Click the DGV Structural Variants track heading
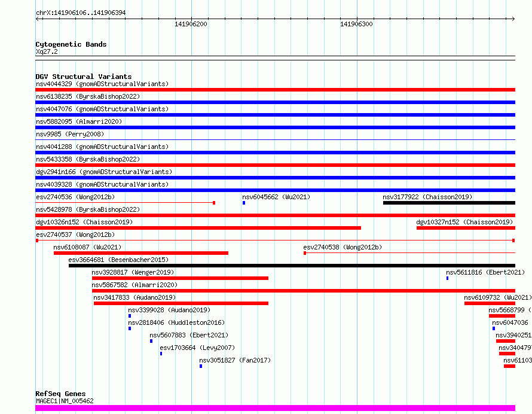532x414 pixels. pos(84,77)
